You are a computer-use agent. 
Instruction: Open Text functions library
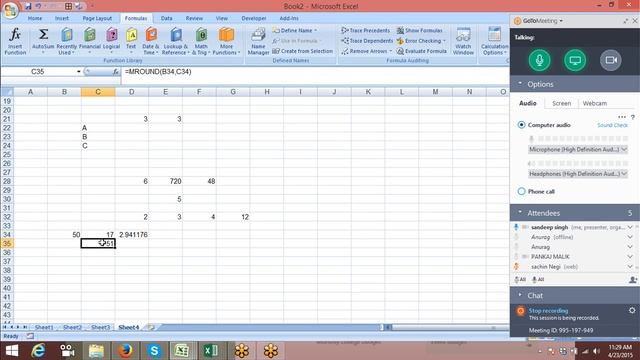coord(131,41)
